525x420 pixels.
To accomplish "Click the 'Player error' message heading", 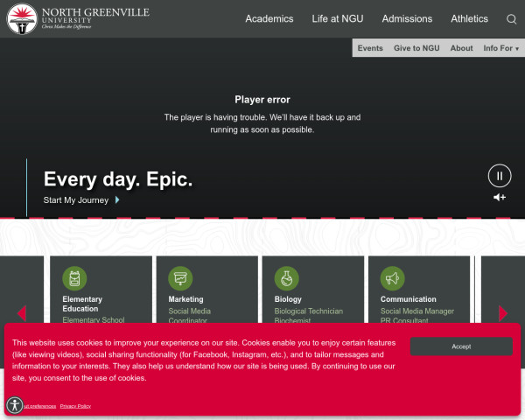I will coord(262,100).
